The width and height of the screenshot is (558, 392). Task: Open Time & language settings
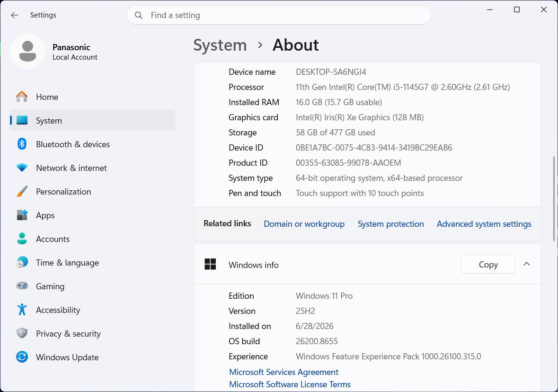[x=92, y=262]
